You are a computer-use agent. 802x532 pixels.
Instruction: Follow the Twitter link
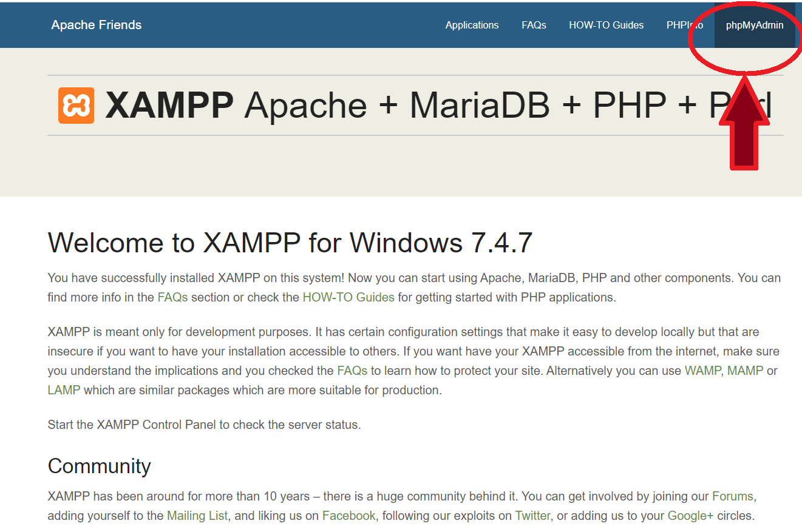pyautogui.click(x=532, y=516)
